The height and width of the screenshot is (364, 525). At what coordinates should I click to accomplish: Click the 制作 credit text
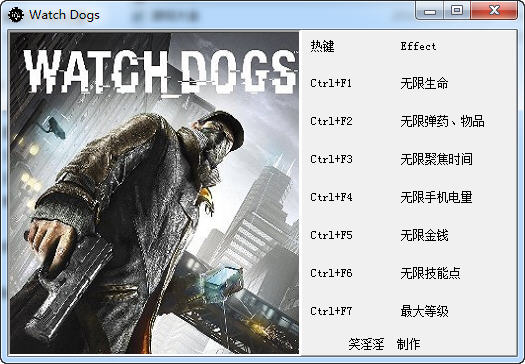click(x=408, y=344)
